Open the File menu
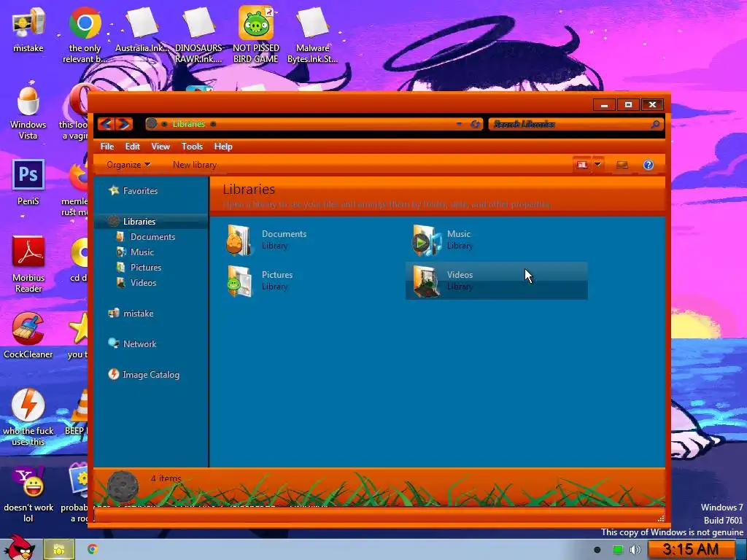Screen dimensions: 747x560 (x=107, y=147)
